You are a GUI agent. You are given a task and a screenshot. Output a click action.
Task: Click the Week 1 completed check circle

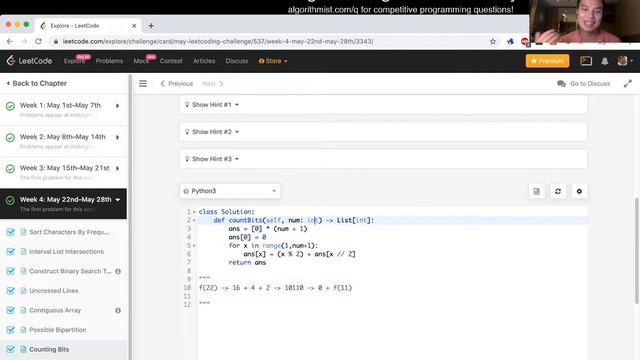click(x=10, y=106)
